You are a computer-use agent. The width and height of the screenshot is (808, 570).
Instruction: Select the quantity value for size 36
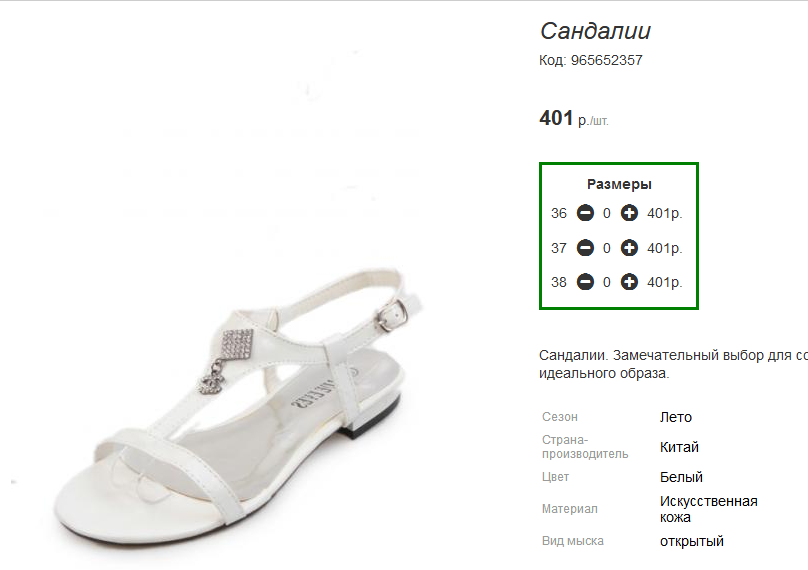pyautogui.click(x=607, y=213)
